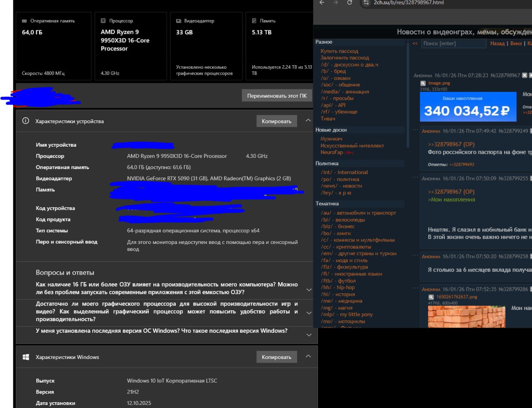Collapse the 2ch sidebar with the << link
Viewport: 532px width, 408px height.
point(415,43)
